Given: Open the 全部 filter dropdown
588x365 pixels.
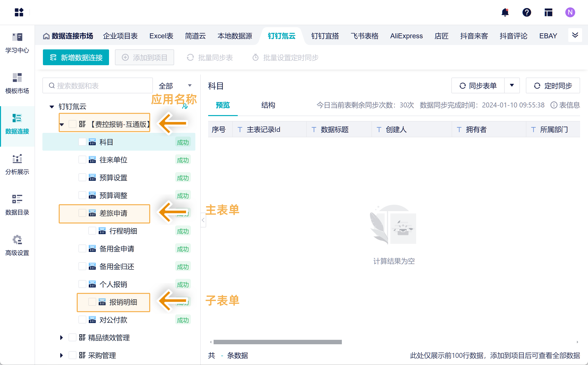Looking at the screenshot, I should pyautogui.click(x=175, y=86).
